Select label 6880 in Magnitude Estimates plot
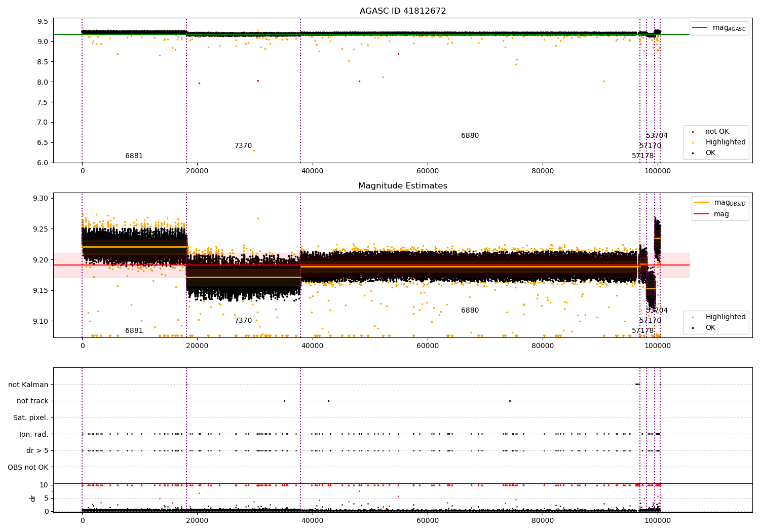Screen dimensions: 760x532 tap(470, 311)
